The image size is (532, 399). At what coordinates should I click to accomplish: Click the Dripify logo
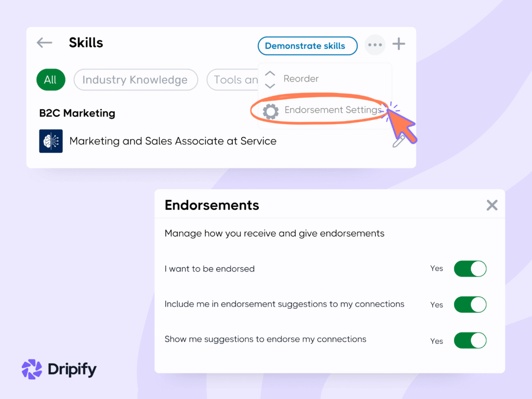point(58,369)
